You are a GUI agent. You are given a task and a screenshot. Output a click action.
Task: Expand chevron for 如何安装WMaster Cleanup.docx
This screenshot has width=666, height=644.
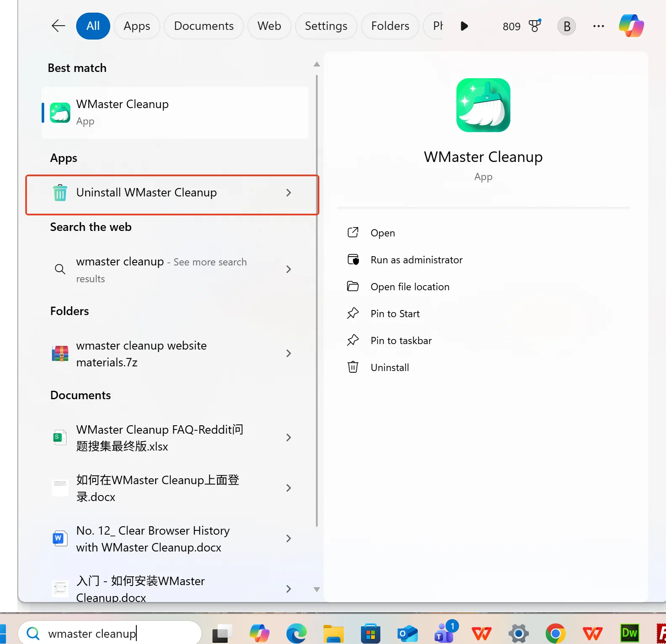pyautogui.click(x=289, y=589)
